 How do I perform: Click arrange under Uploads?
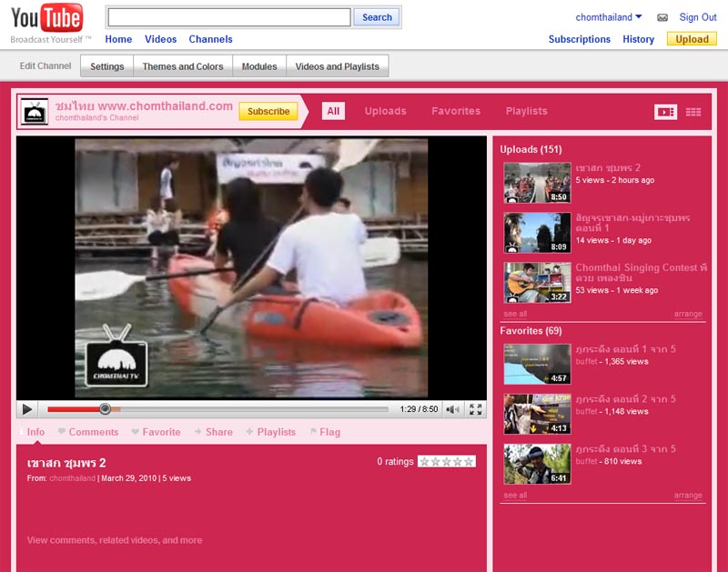[x=688, y=314]
